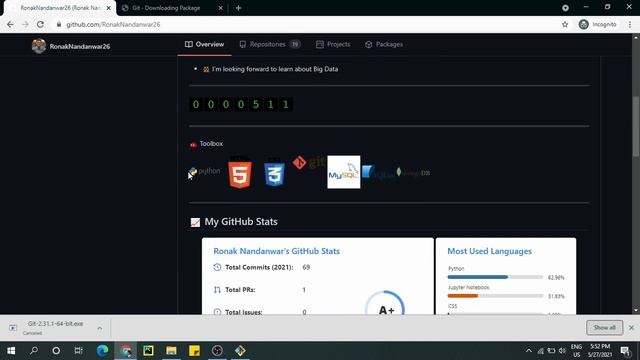Click the Most Used Languages card title
The height and width of the screenshot is (360, 640).
click(x=489, y=251)
